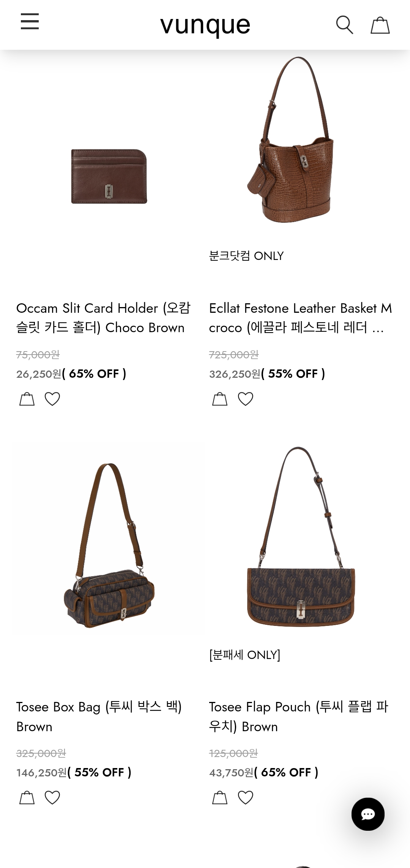410x868 pixels.
Task: Open Tosee Box Bag Brown title link
Action: (99, 717)
